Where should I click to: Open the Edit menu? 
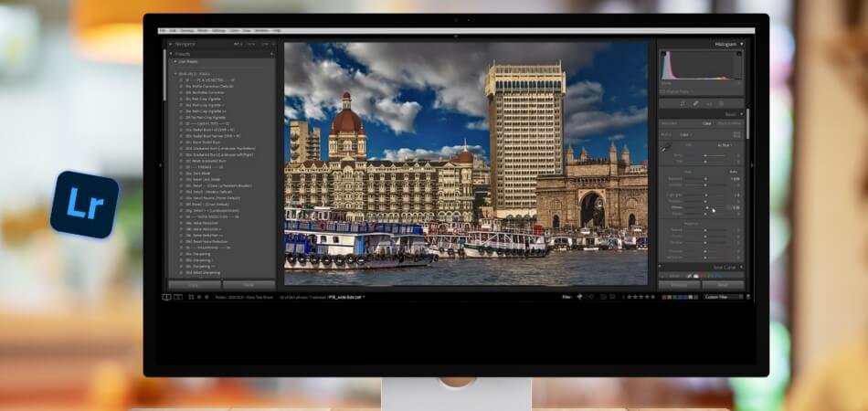pos(172,30)
